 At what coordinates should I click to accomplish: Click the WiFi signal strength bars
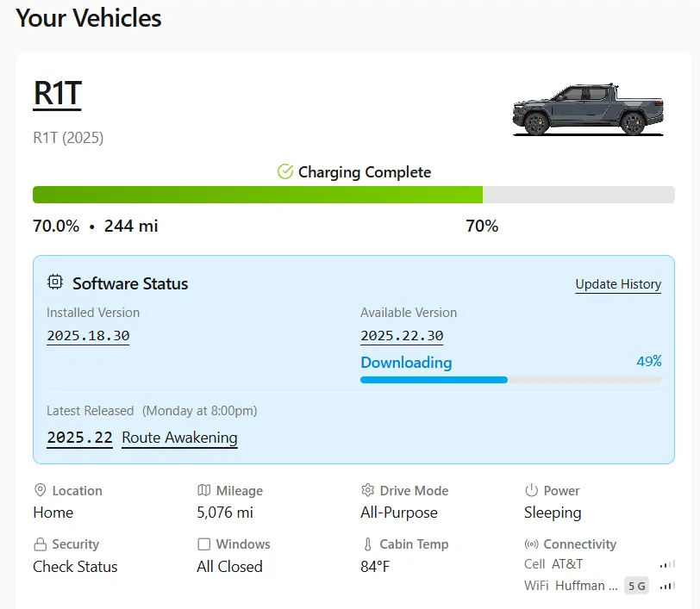point(668,586)
